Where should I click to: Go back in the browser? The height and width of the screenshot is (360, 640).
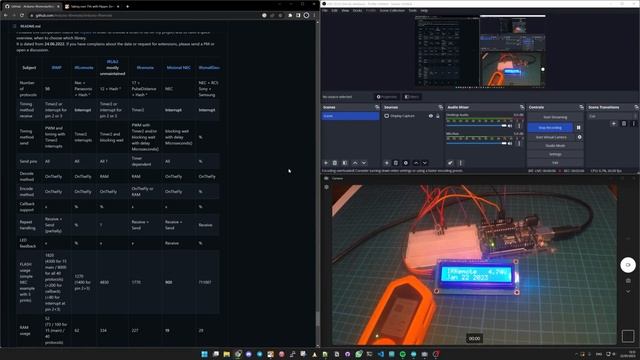pyautogui.click(x=6, y=15)
